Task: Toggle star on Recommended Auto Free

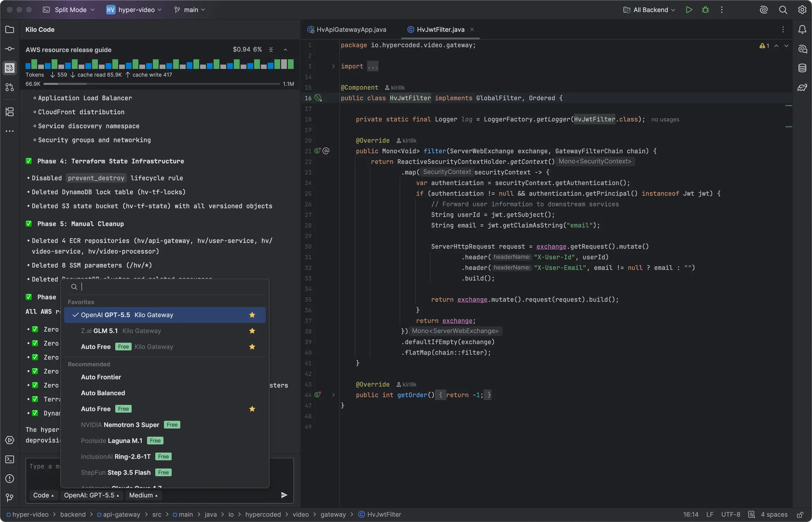Action: pyautogui.click(x=252, y=409)
